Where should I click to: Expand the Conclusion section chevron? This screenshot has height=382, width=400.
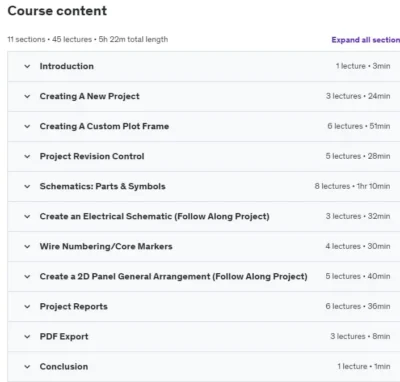pos(27,366)
